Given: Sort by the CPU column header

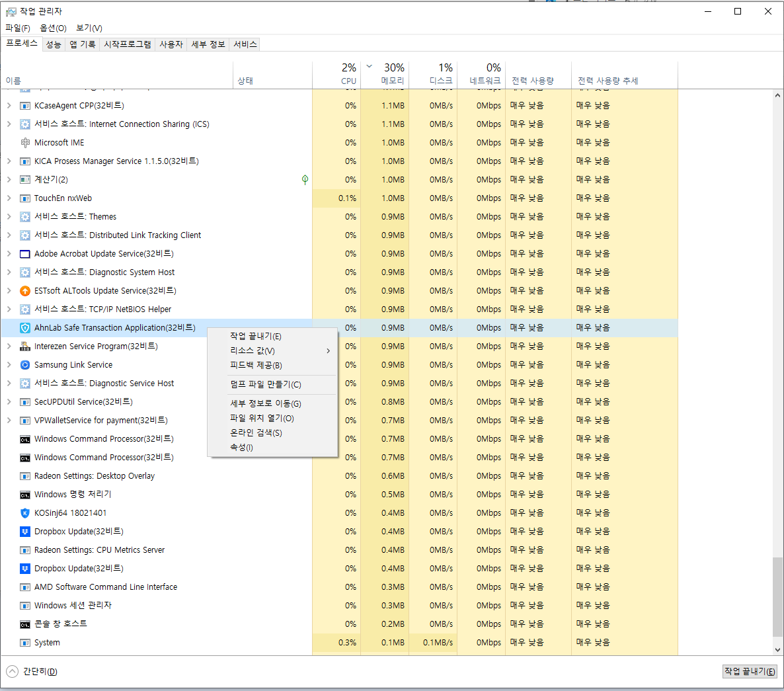Looking at the screenshot, I should click(338, 75).
